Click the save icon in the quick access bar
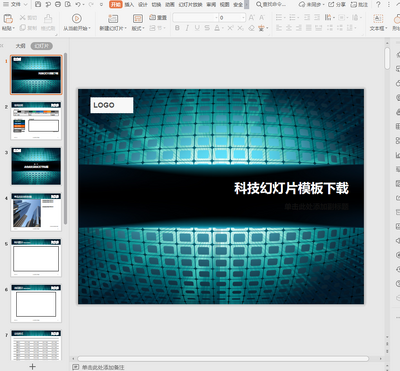Viewport: 400px width, 371px height. pyautogui.click(x=38, y=4)
